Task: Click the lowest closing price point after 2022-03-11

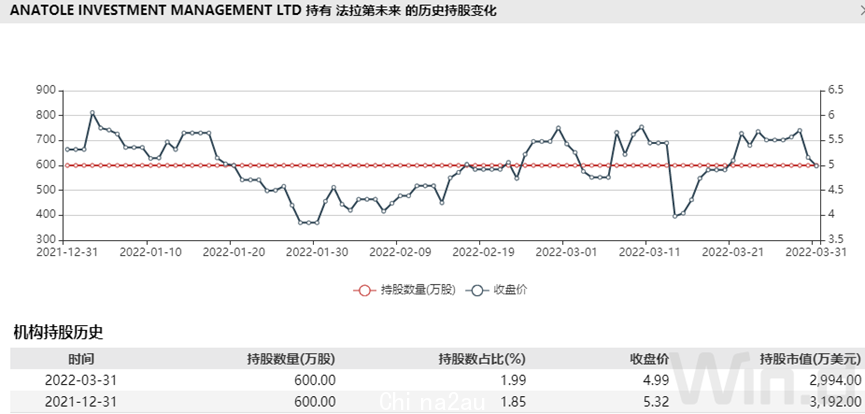Action: point(675,216)
